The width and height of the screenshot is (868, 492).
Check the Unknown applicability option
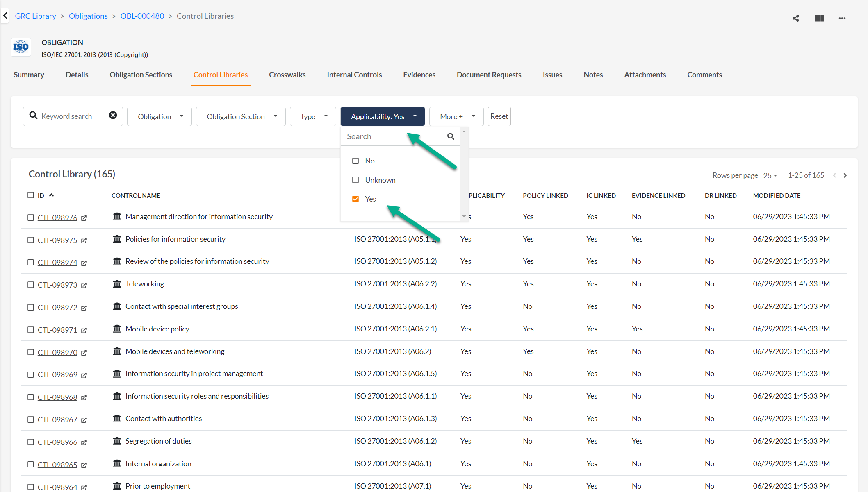click(x=355, y=180)
